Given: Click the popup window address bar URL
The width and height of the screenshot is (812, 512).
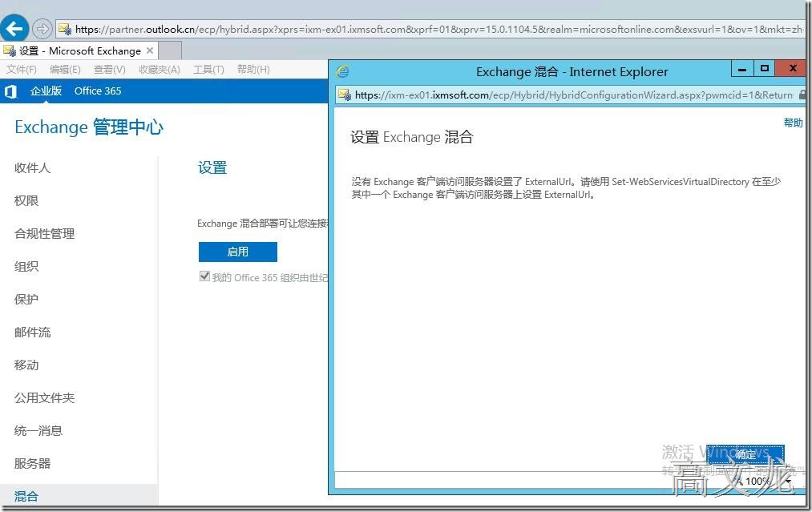Looking at the screenshot, I should pyautogui.click(x=574, y=95).
